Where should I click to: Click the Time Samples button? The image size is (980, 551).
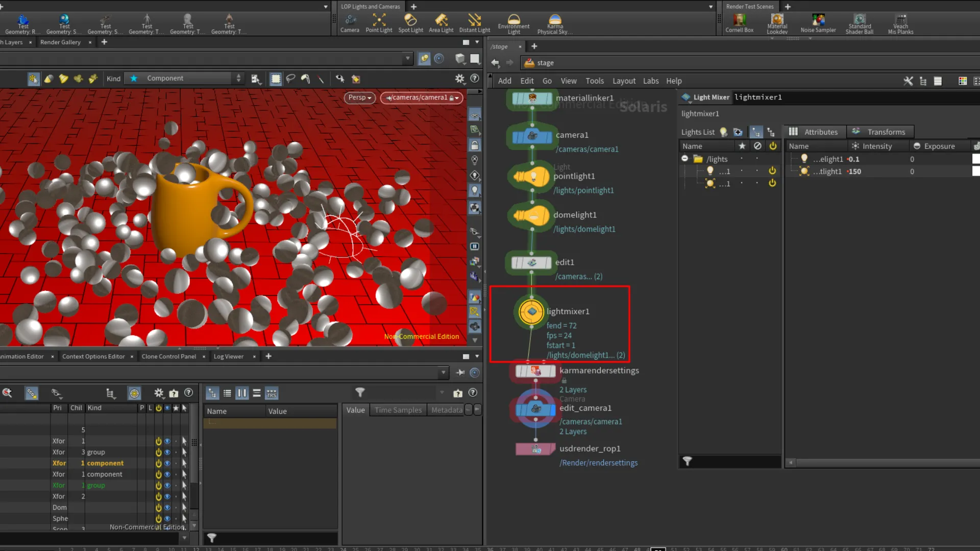coord(398,410)
